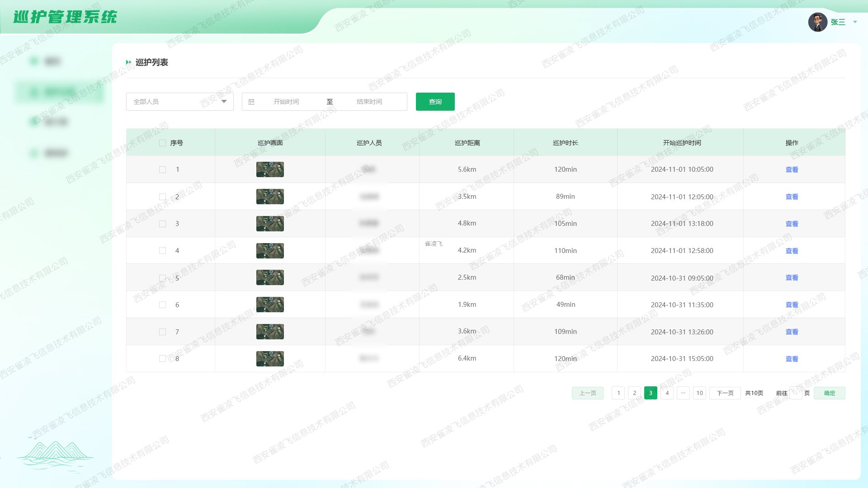Click the green arrow icon beside 巡护列表

[129, 62]
